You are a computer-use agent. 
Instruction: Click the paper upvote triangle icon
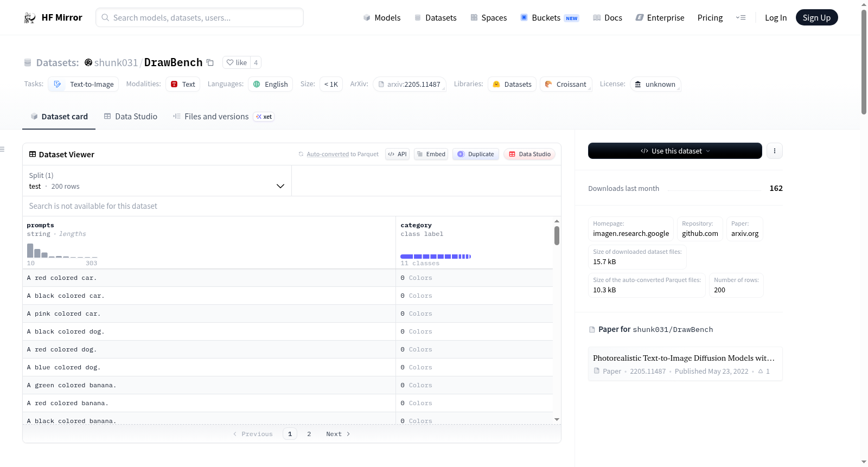[761, 372]
